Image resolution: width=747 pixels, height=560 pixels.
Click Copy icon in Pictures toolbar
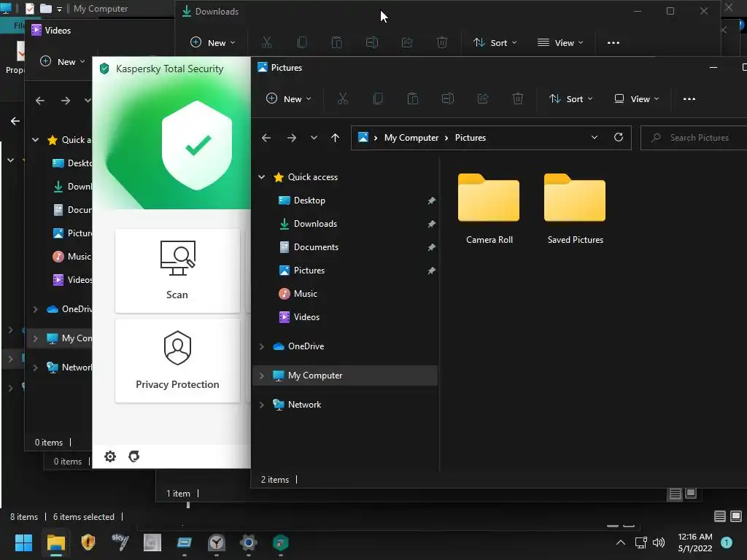click(378, 98)
